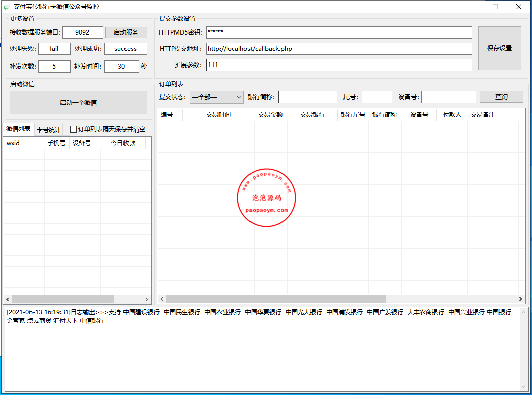Click the HTTPMD5密钥 password field
532x395 pixels.
(x=338, y=31)
